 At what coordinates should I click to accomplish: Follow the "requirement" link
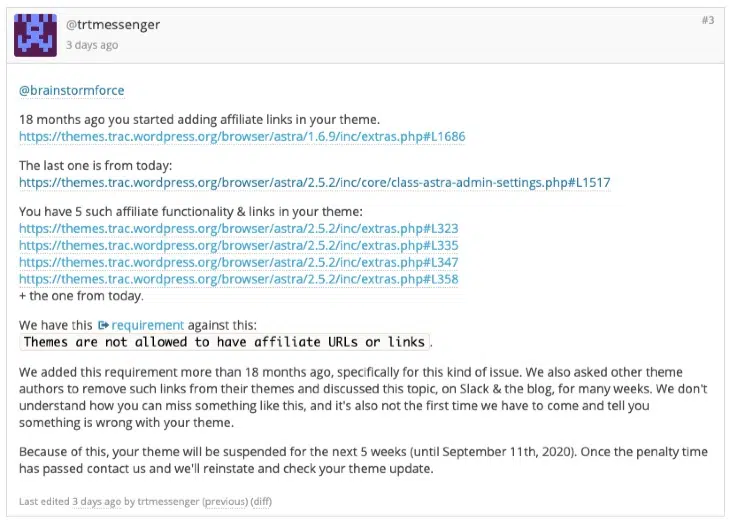pyautogui.click(x=147, y=325)
